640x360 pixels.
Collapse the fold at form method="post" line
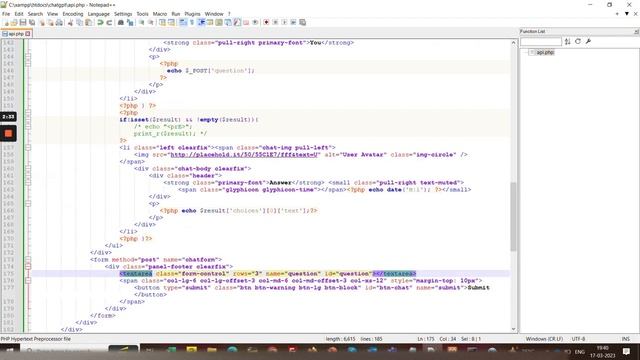coord(28,260)
